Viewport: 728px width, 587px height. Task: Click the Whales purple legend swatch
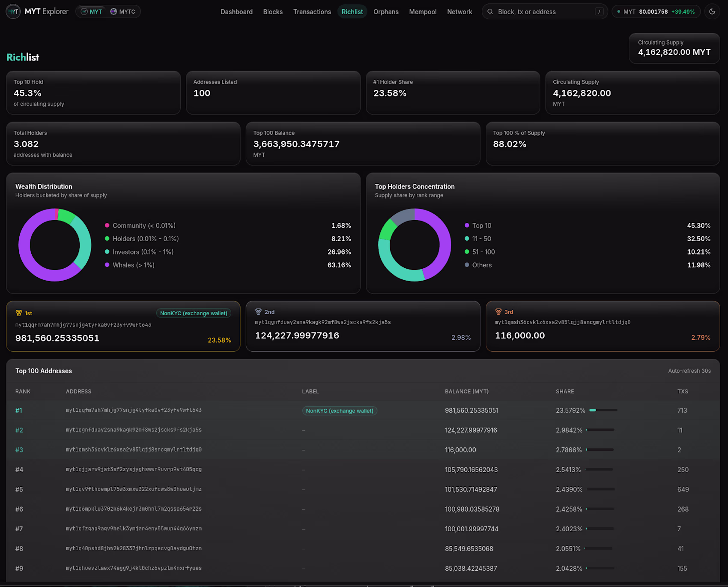(107, 265)
